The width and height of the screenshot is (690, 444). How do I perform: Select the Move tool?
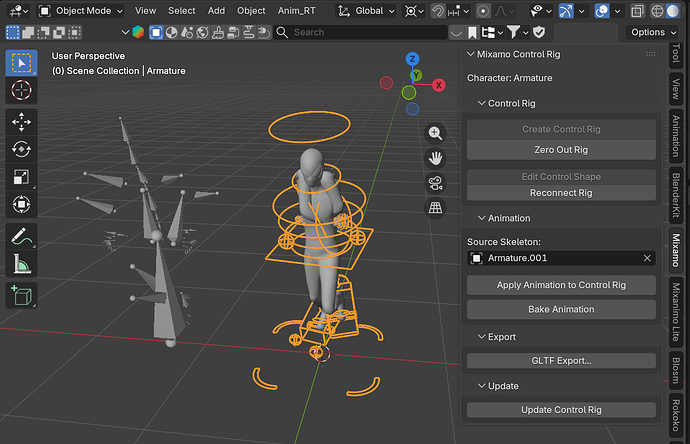click(x=21, y=122)
